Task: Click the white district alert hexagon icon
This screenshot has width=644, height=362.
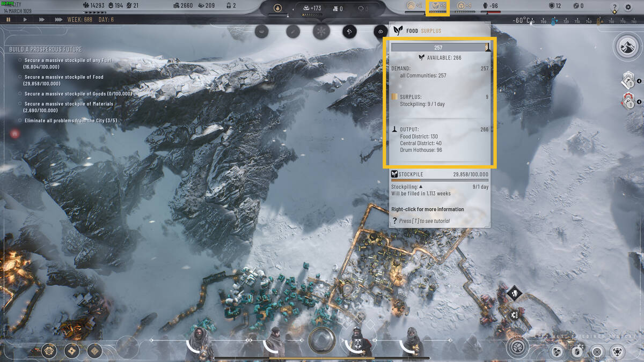Action: 629,80
